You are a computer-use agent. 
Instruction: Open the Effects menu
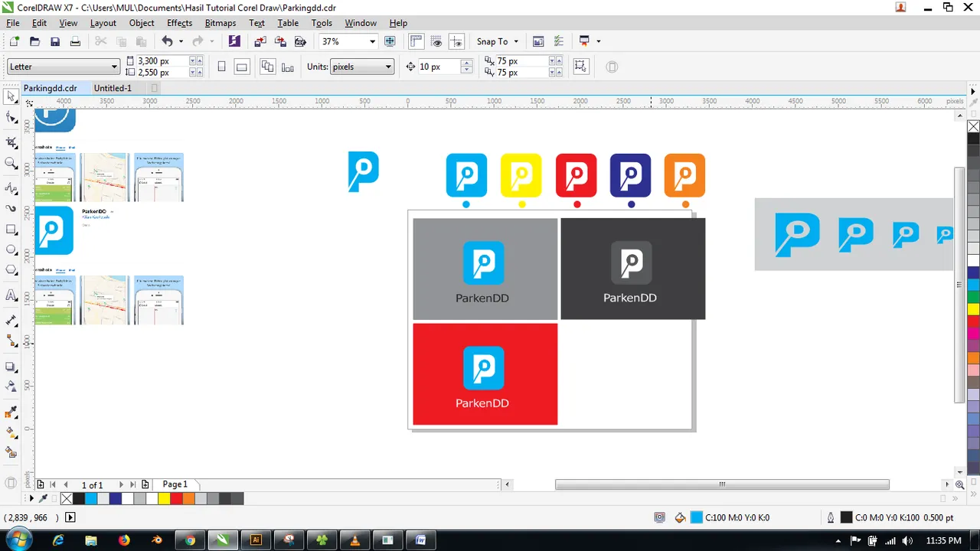pos(179,23)
